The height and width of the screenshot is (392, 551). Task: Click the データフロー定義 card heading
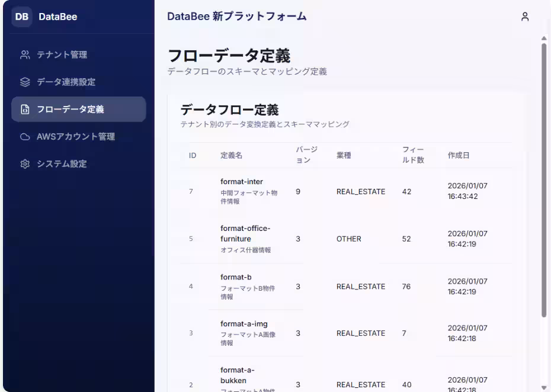(229, 110)
